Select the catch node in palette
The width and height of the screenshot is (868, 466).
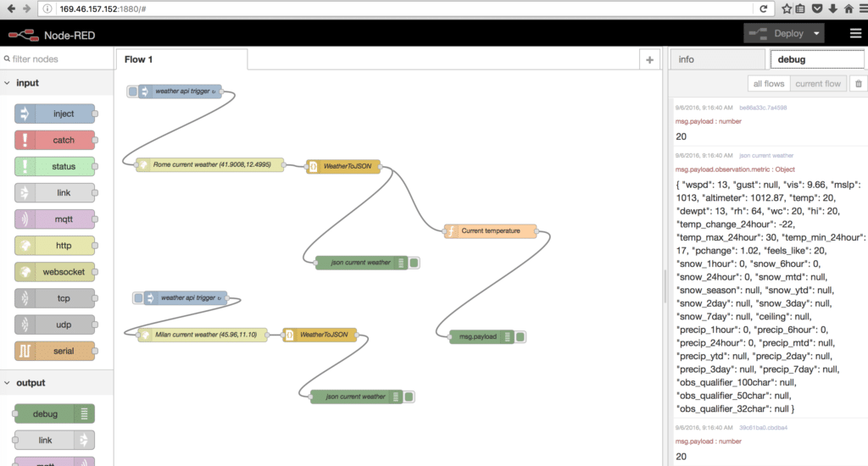[55, 140]
